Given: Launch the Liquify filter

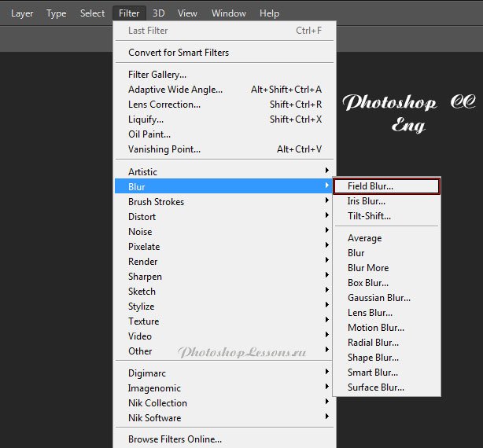Looking at the screenshot, I should [x=146, y=119].
